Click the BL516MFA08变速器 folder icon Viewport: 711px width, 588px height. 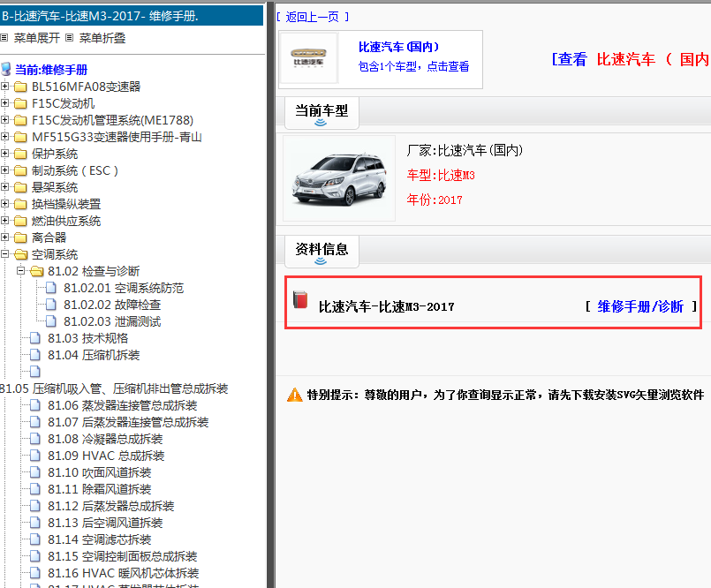(x=20, y=87)
